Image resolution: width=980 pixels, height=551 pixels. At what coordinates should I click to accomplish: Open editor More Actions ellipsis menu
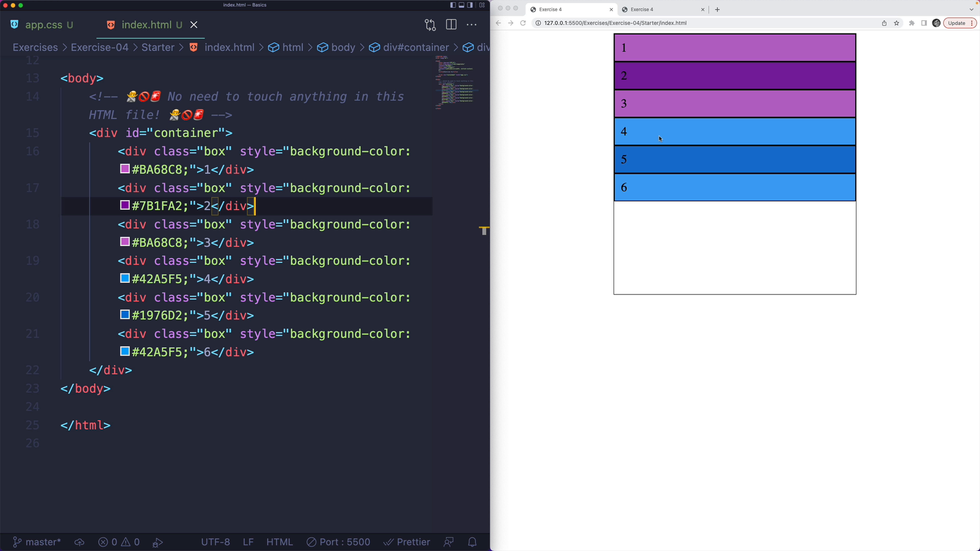pyautogui.click(x=472, y=24)
